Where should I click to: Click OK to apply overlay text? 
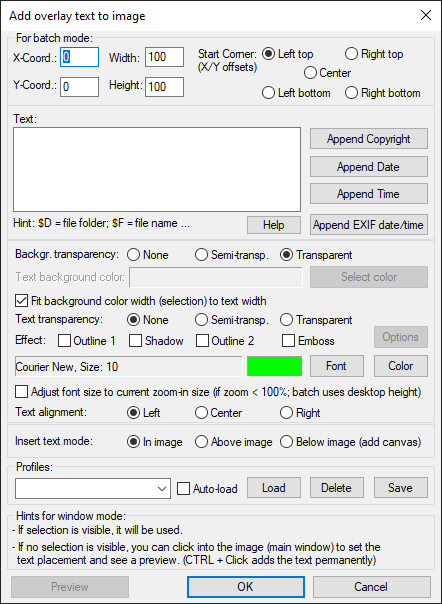pyautogui.click(x=246, y=587)
